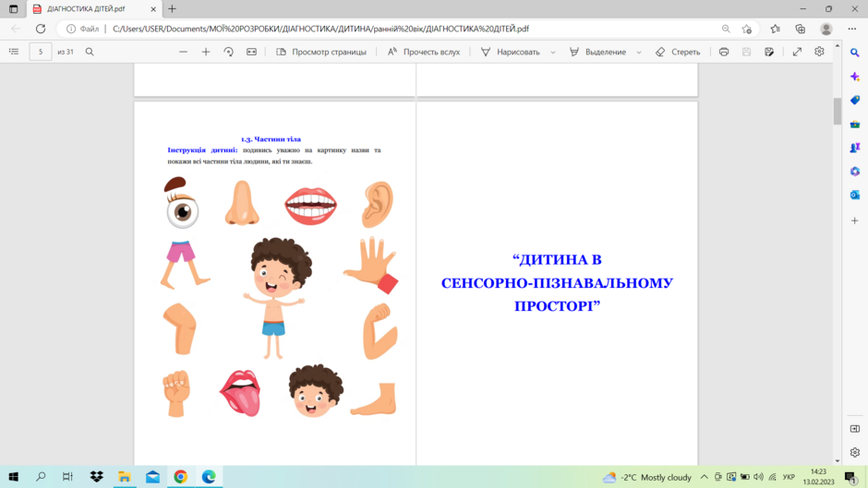Toggle fit to width view

tap(251, 52)
